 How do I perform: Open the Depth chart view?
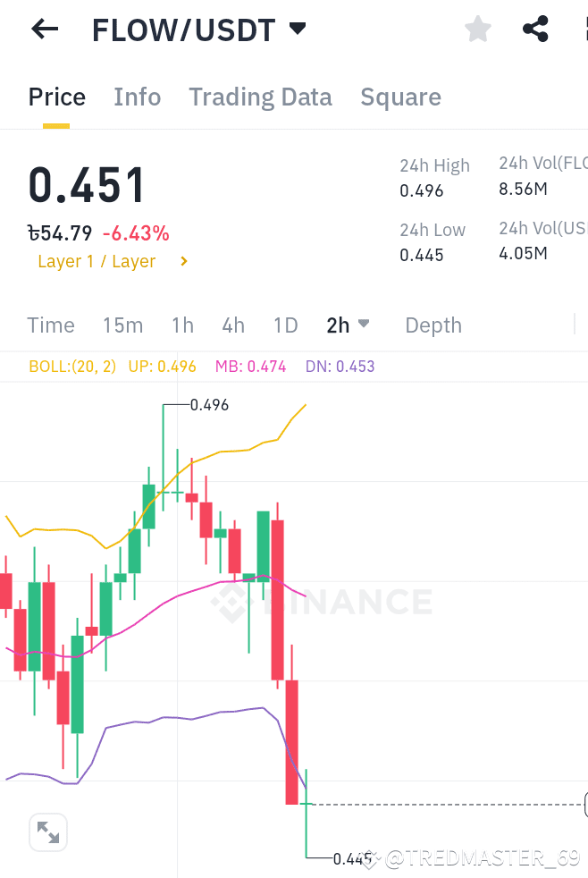pyautogui.click(x=433, y=325)
